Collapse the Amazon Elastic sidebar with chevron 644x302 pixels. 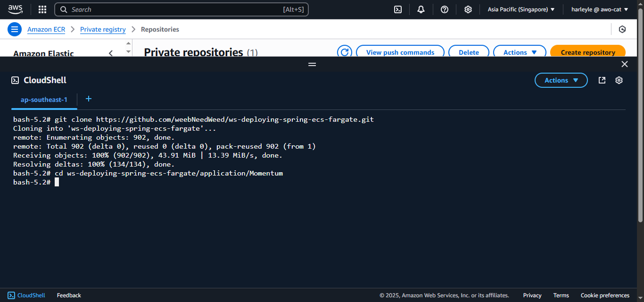coord(111,53)
